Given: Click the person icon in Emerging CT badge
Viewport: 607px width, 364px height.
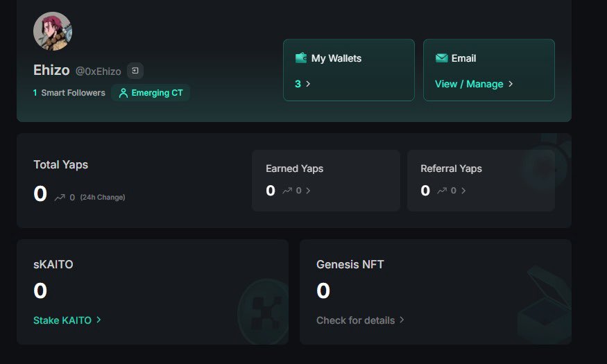Looking at the screenshot, I should pos(123,93).
